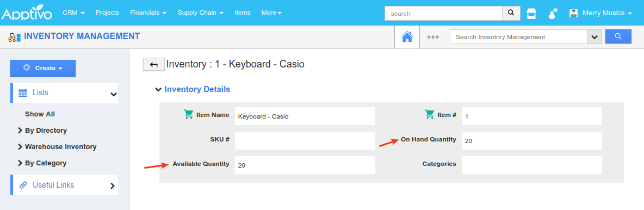644x210 pixels.
Task: Click the header bubbles notification icon
Action: tap(553, 13)
